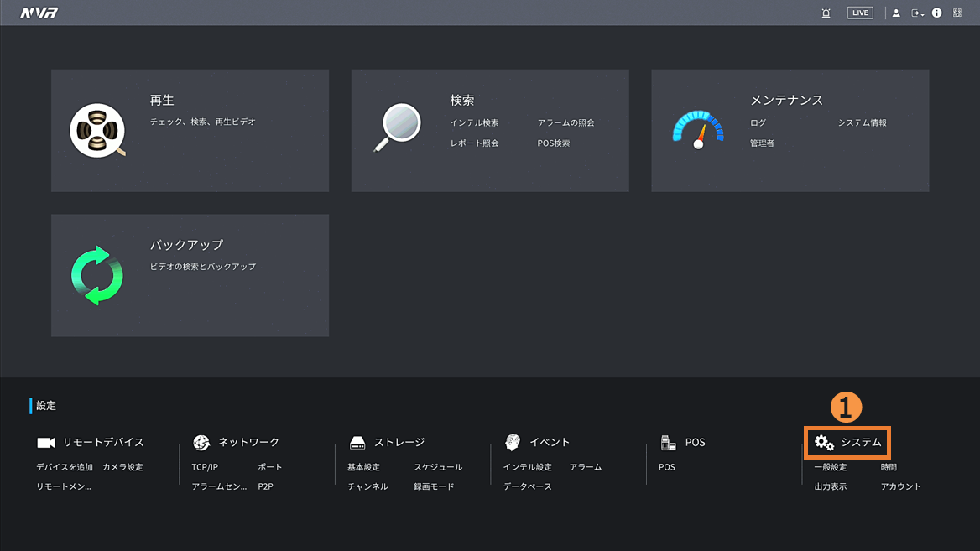Open the 再生 film reel tile
Viewport: 980px width, 551px height.
pos(97,131)
